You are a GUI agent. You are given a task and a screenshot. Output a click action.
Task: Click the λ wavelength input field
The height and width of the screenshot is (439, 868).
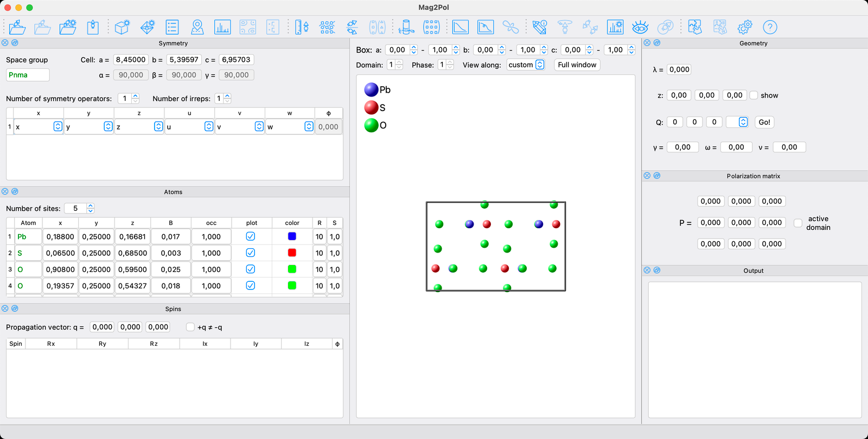click(x=679, y=69)
